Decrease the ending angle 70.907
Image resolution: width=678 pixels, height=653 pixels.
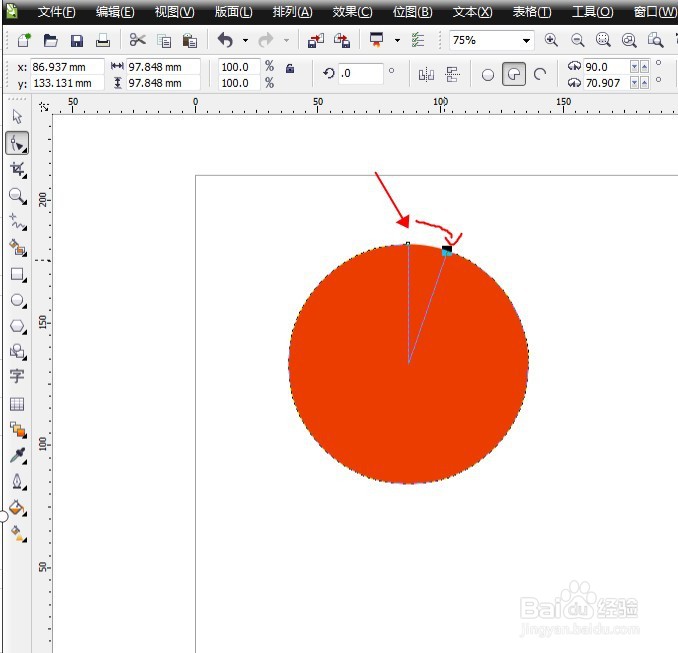[x=634, y=83]
